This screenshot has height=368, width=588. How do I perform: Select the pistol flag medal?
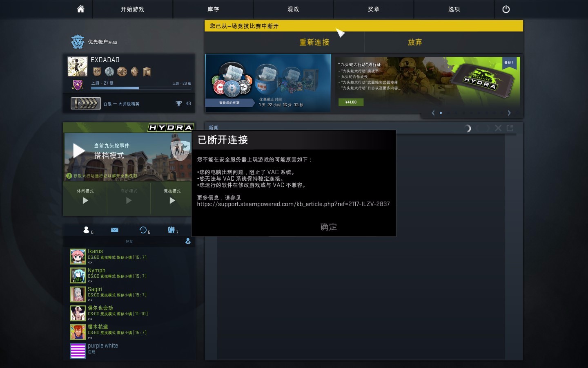click(147, 72)
